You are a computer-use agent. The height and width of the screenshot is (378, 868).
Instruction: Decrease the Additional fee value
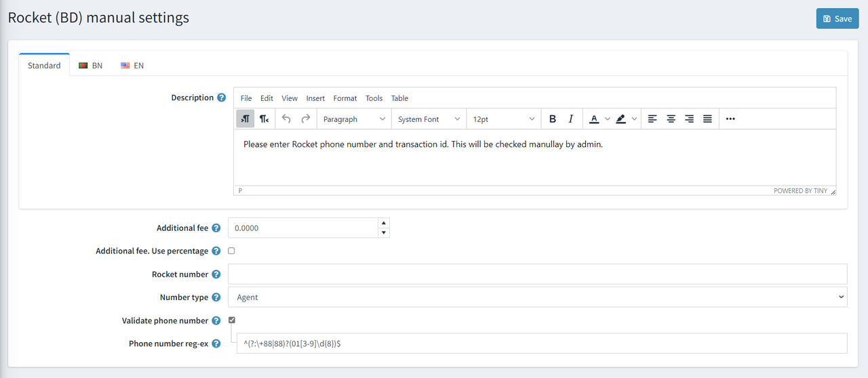(x=384, y=233)
